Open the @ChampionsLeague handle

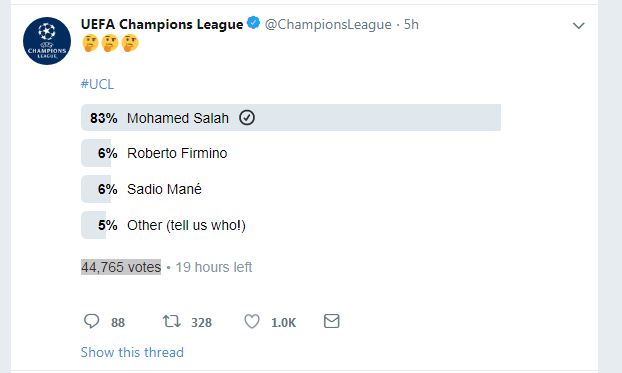coord(328,25)
